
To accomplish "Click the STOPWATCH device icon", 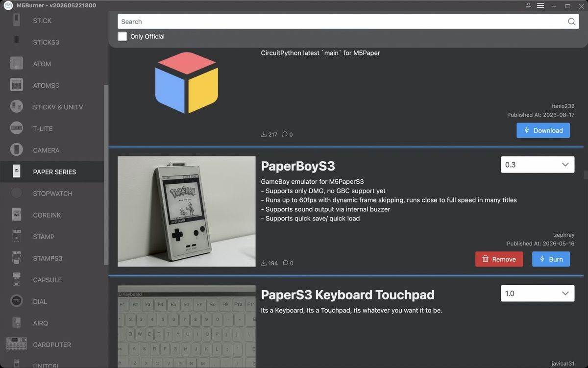I will point(17,193).
